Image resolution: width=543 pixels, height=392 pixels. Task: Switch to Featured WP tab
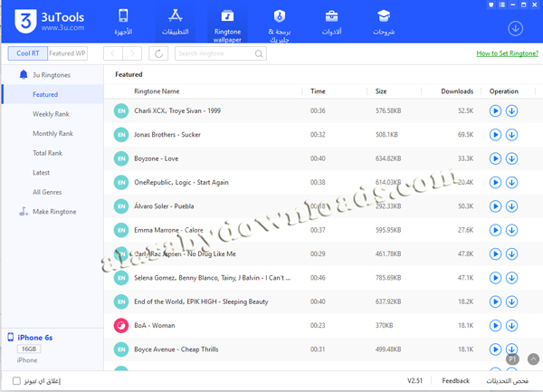point(67,53)
